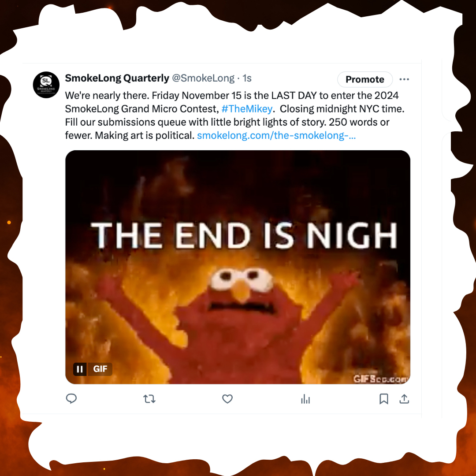Click the GIFSec.com watermark

(381, 379)
